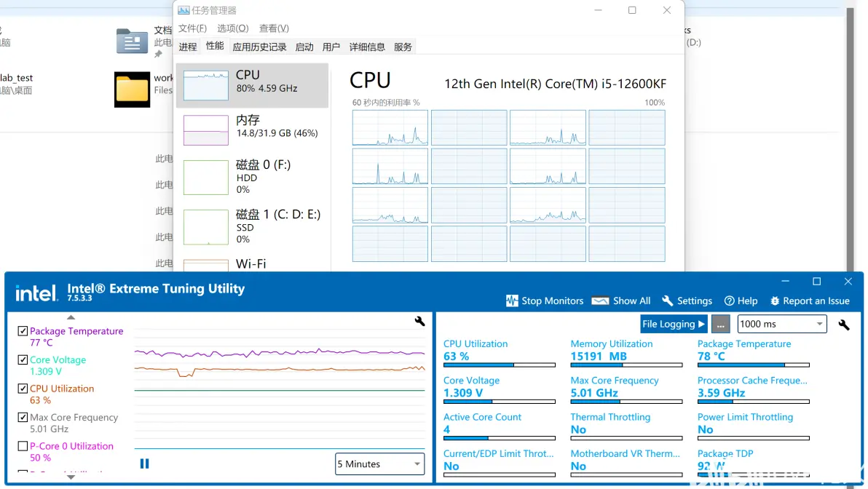Click the Max Core Frequency 5.01 GHz value

(594, 393)
